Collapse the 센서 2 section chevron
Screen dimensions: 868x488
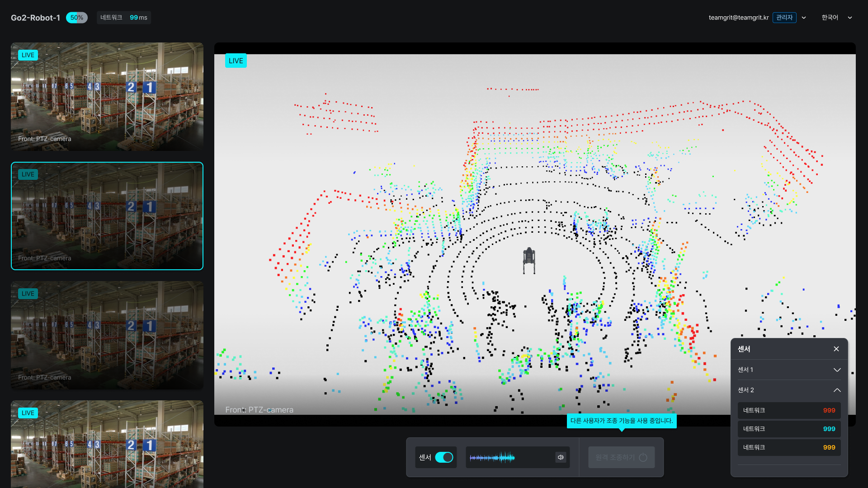click(x=837, y=390)
